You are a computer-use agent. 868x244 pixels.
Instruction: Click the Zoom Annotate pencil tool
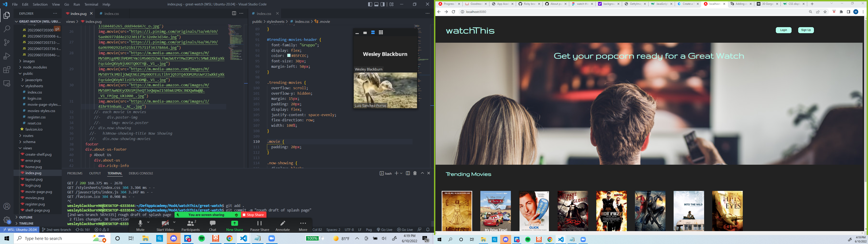[283, 225]
